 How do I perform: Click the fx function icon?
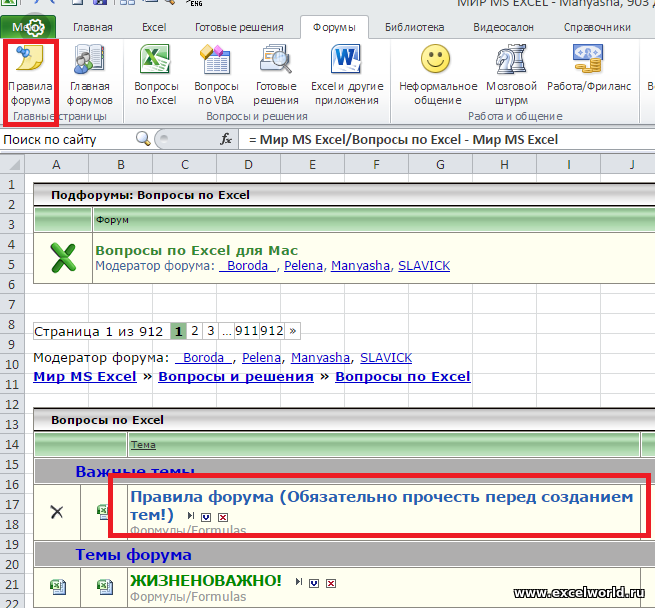tap(226, 139)
